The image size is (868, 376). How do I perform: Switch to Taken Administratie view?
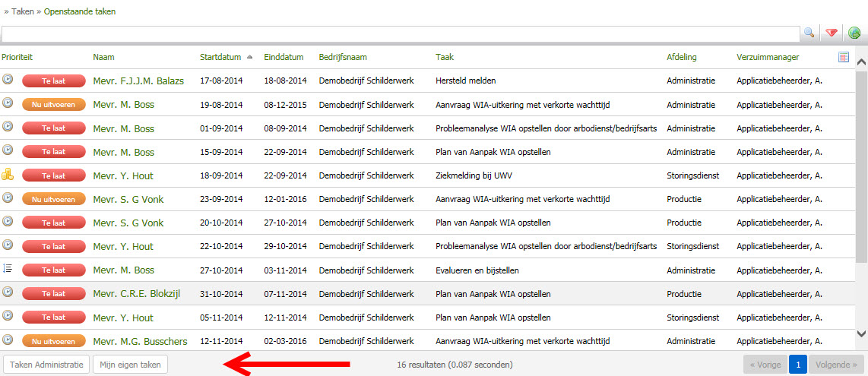tap(46, 365)
